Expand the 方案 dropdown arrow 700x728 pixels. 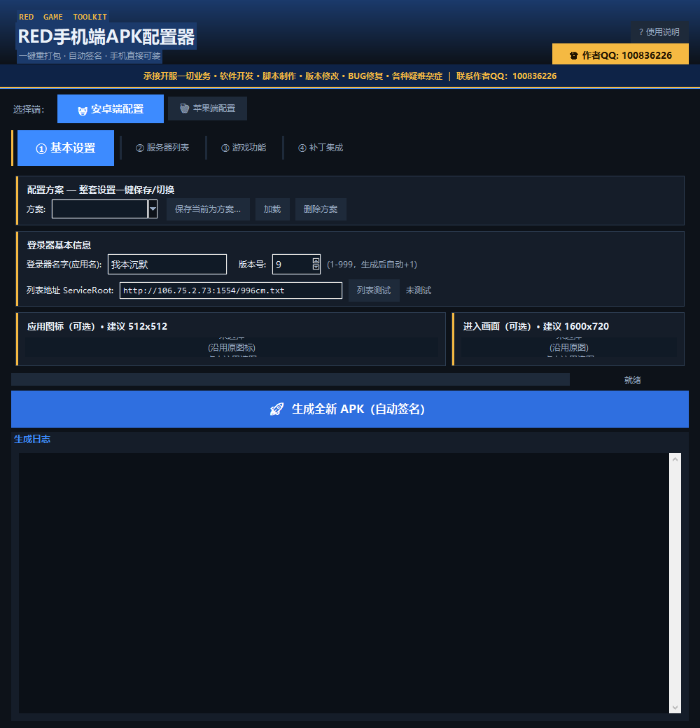[x=153, y=209]
